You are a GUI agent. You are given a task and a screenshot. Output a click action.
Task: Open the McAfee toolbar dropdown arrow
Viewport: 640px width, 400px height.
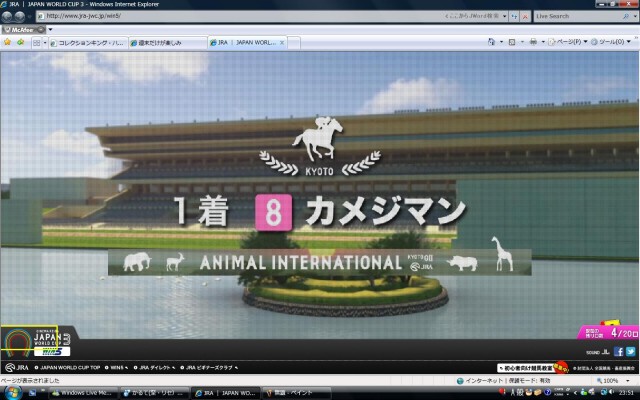pos(51,29)
